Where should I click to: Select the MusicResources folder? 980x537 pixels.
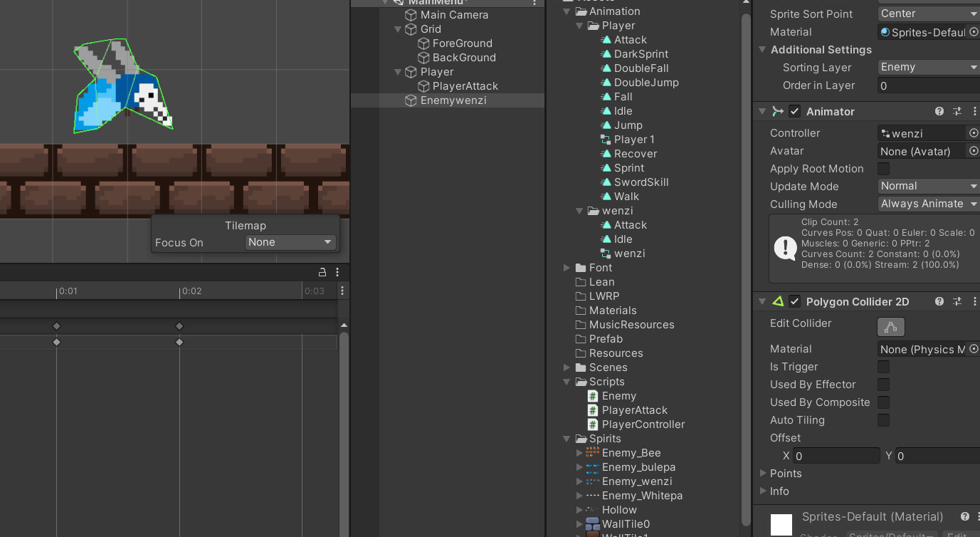tap(625, 325)
